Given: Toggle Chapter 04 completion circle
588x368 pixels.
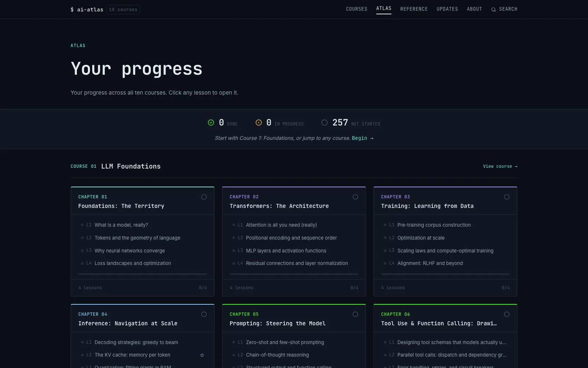Looking at the screenshot, I should (x=204, y=314).
